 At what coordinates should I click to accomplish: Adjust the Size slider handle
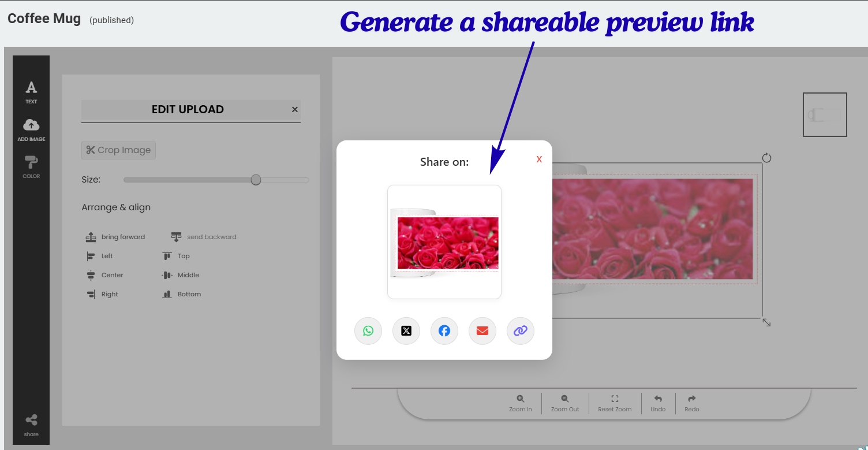pos(256,180)
